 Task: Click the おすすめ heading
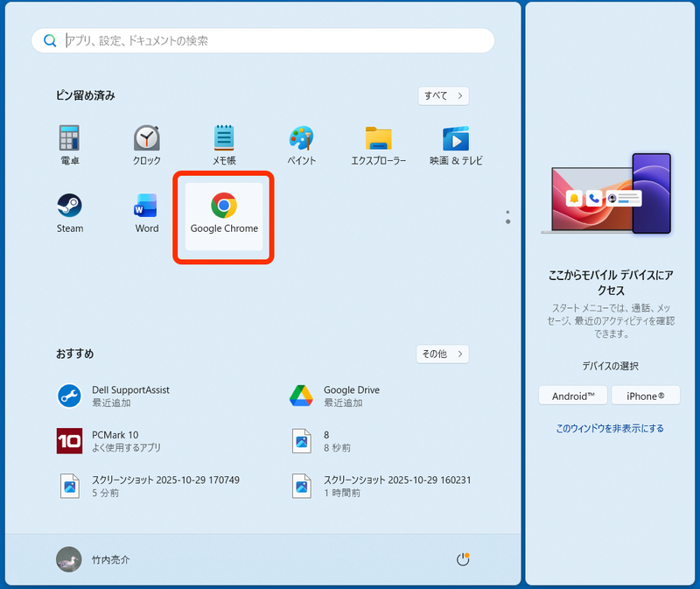click(x=75, y=354)
